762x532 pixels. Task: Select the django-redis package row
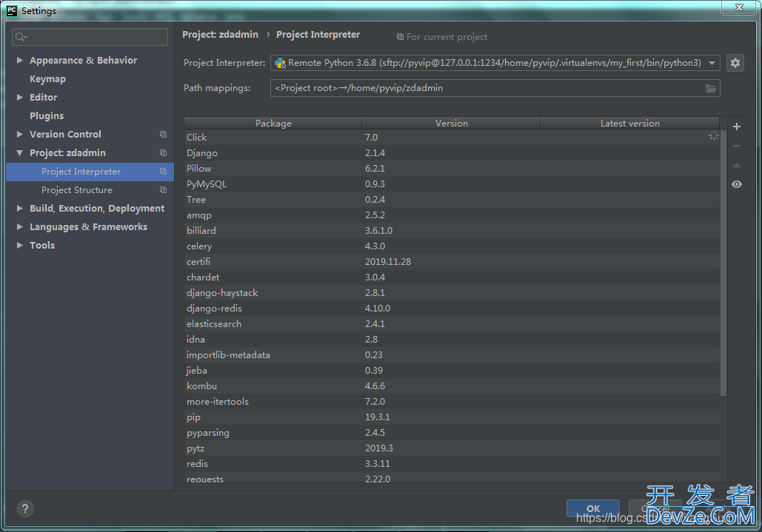click(452, 309)
